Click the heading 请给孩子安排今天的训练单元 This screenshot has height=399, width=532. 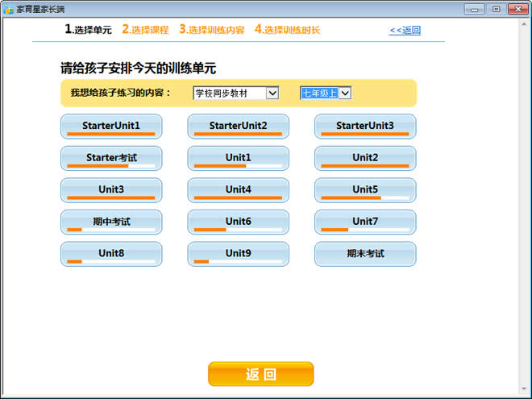(138, 69)
